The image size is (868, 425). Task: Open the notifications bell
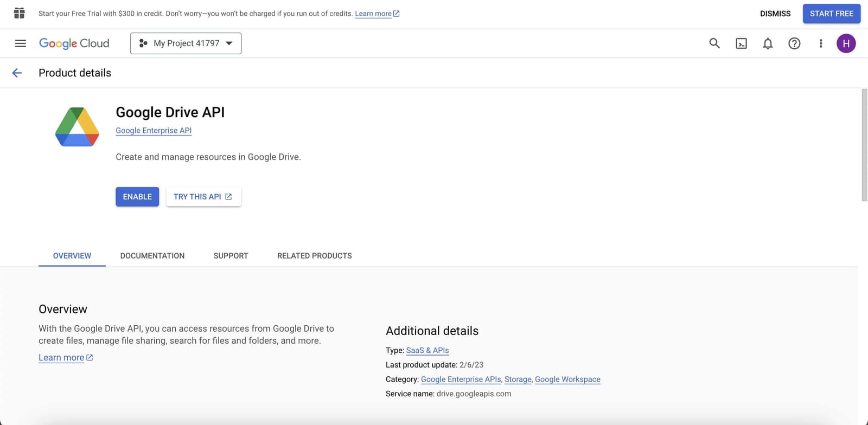pyautogui.click(x=768, y=43)
